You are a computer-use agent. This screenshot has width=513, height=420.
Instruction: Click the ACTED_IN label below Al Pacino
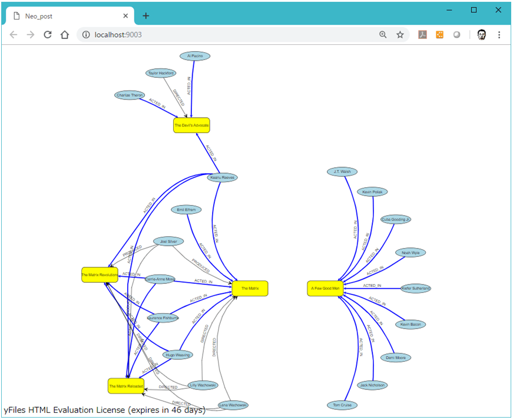189,85
